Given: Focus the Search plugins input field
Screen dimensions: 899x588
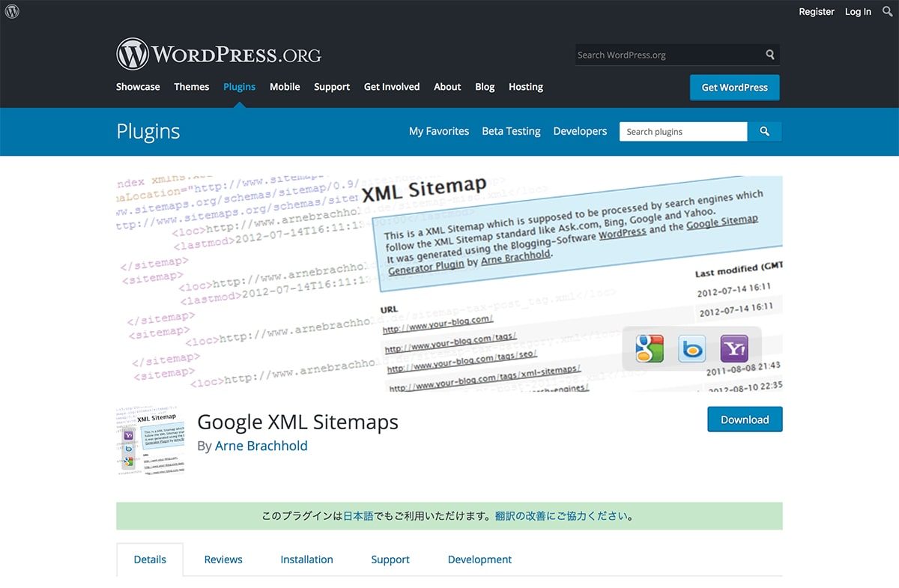Looking at the screenshot, I should pyautogui.click(x=682, y=131).
